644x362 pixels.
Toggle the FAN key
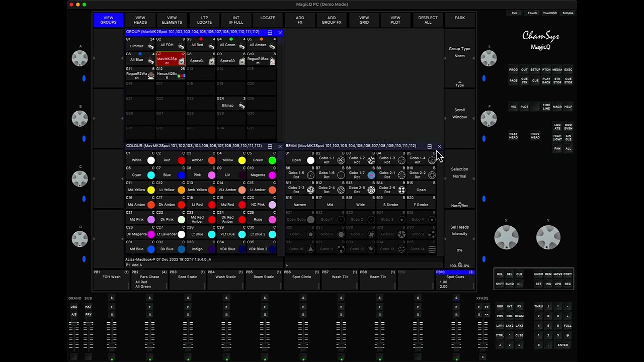557,148
